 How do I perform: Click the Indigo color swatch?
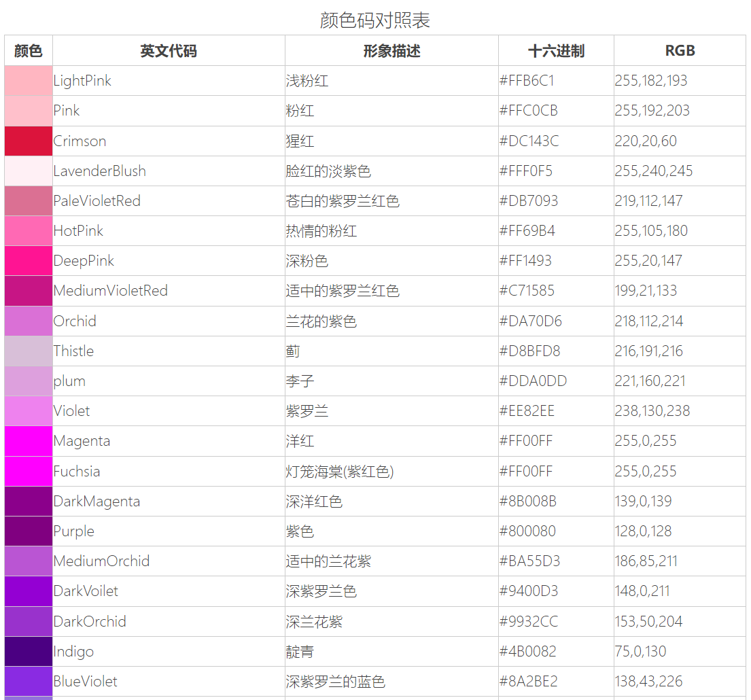pyautogui.click(x=27, y=650)
